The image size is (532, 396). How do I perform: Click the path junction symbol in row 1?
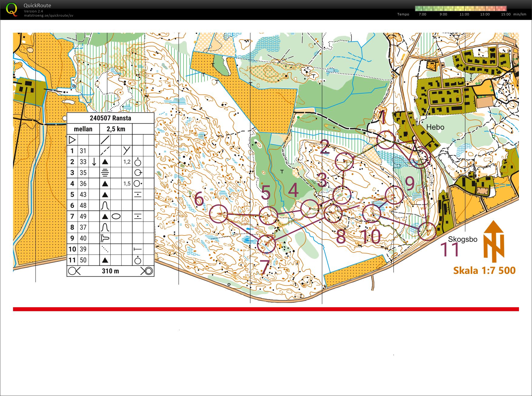pos(127,151)
